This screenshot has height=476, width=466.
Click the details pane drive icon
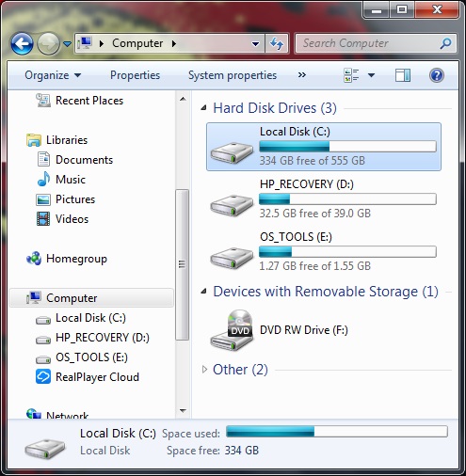pyautogui.click(x=45, y=449)
